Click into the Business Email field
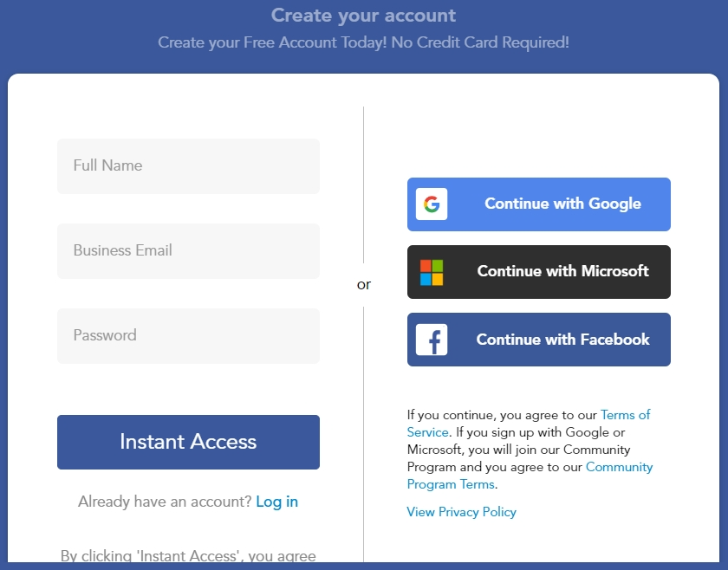728x570 pixels. tap(188, 251)
